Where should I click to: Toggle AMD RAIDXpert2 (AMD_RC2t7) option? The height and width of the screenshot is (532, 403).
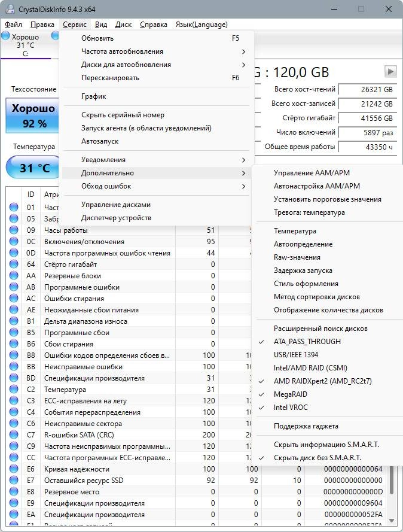coord(329,381)
